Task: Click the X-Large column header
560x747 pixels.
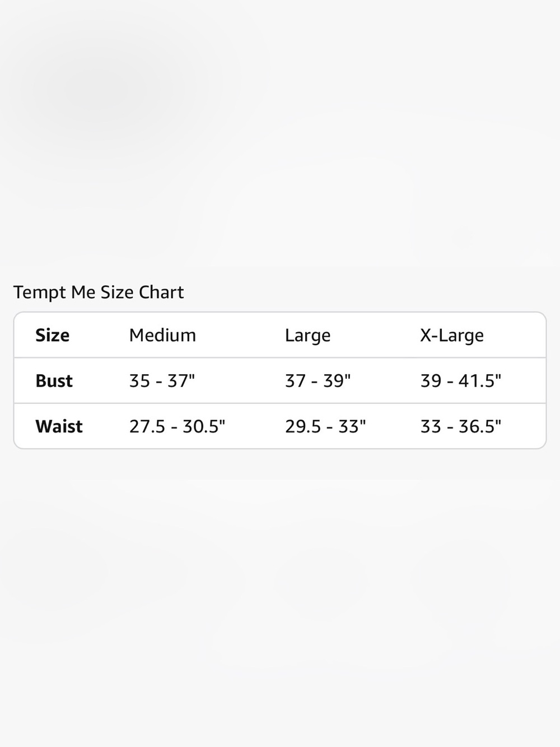Action: click(x=452, y=336)
